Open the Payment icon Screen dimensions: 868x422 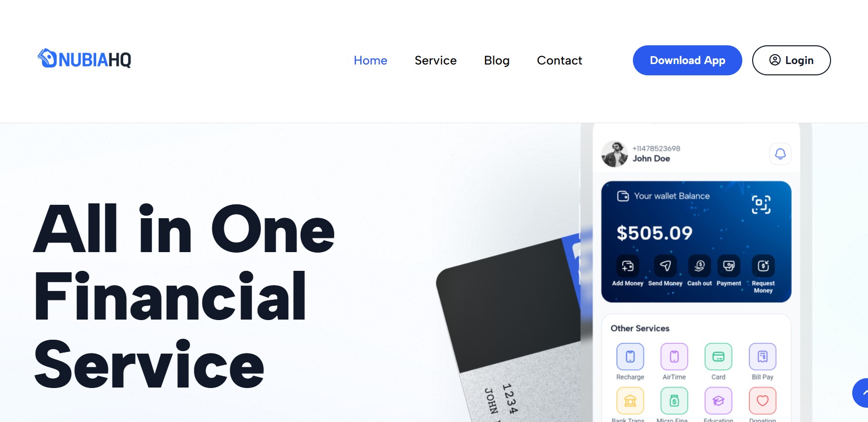729,266
